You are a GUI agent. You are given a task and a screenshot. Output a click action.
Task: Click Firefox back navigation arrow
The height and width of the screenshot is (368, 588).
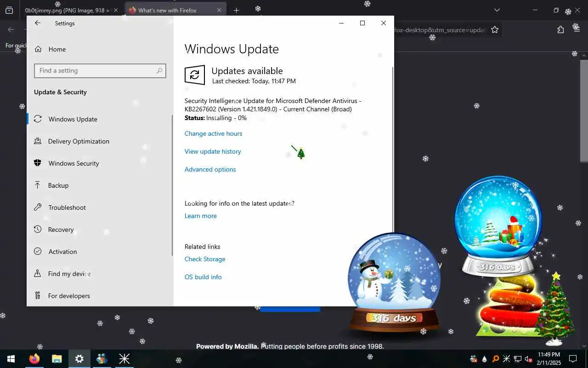11,29
